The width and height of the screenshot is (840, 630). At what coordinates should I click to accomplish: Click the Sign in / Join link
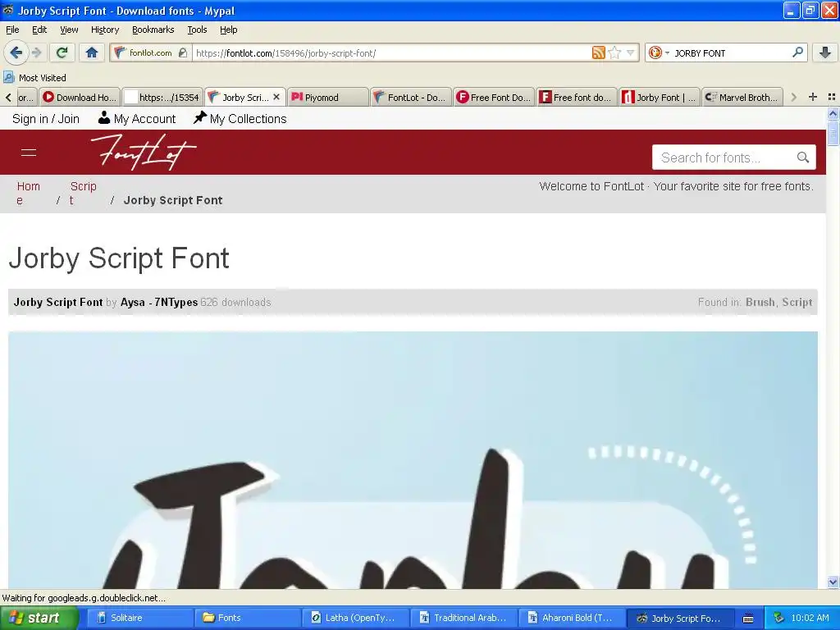(x=46, y=119)
